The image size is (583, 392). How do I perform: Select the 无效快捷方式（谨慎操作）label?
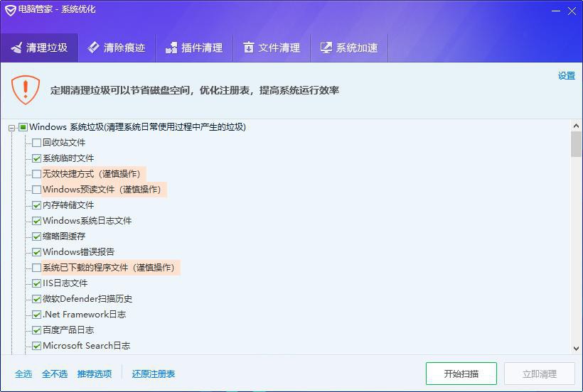pyautogui.click(x=93, y=174)
